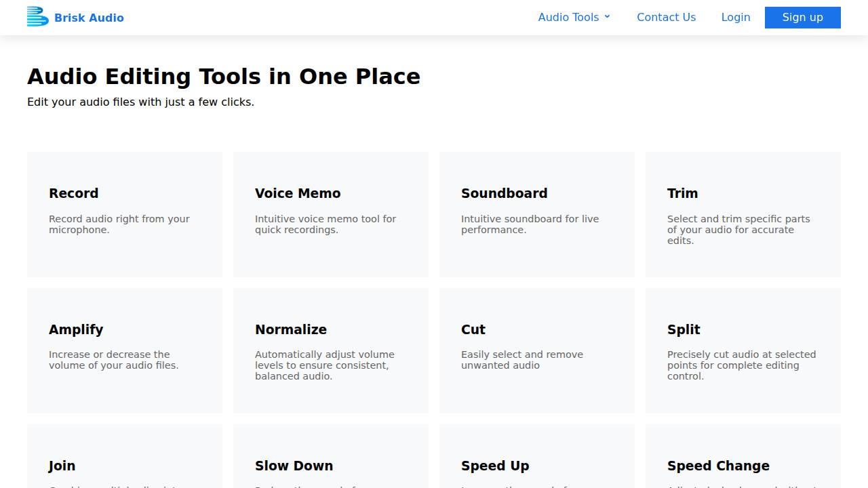Image resolution: width=868 pixels, height=488 pixels.
Task: Click the Audio Tools chevron arrow
Action: coord(607,17)
